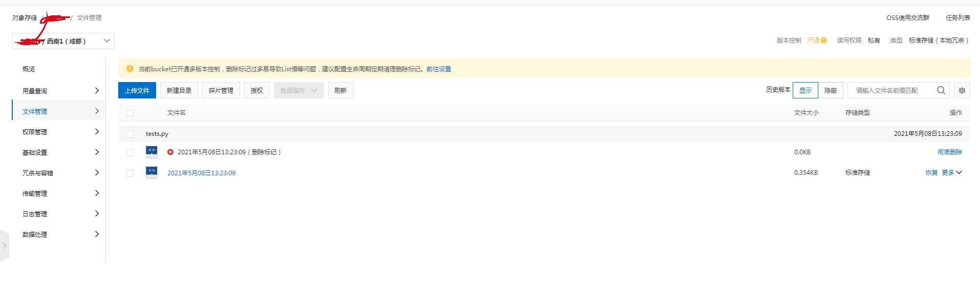Click the search magnifier icon
Image resolution: width=980 pixels, height=284 pixels.
coord(941,90)
